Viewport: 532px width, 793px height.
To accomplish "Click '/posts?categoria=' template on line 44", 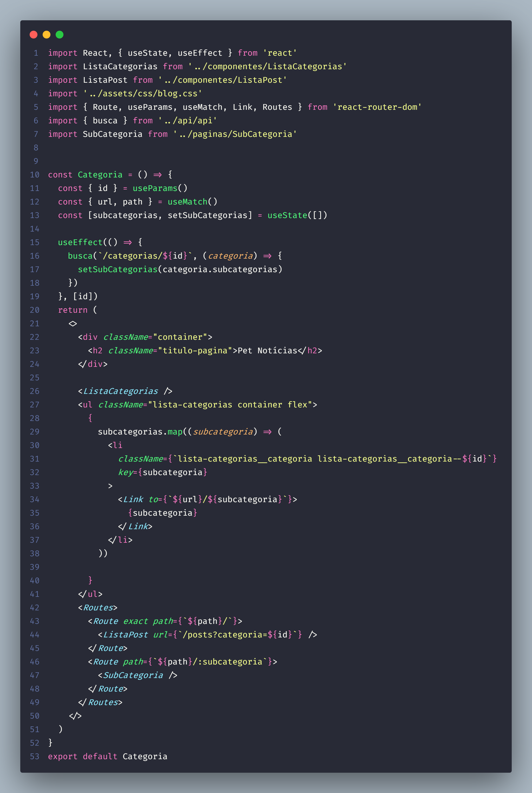I will pyautogui.click(x=225, y=635).
